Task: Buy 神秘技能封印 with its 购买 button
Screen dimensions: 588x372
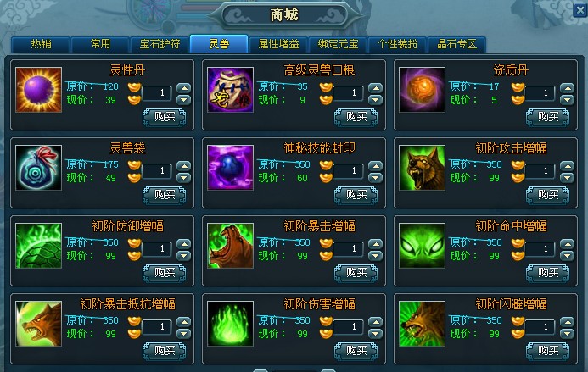Action: [356, 195]
